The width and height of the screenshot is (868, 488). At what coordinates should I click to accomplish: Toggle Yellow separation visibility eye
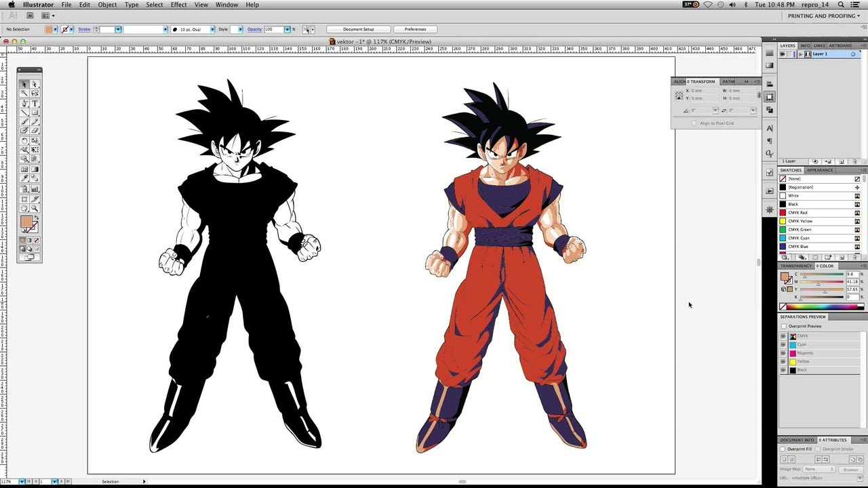tap(783, 361)
